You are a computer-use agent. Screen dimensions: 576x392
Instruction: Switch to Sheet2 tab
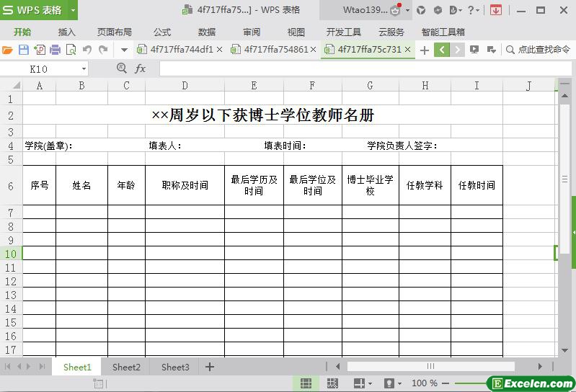point(126,367)
